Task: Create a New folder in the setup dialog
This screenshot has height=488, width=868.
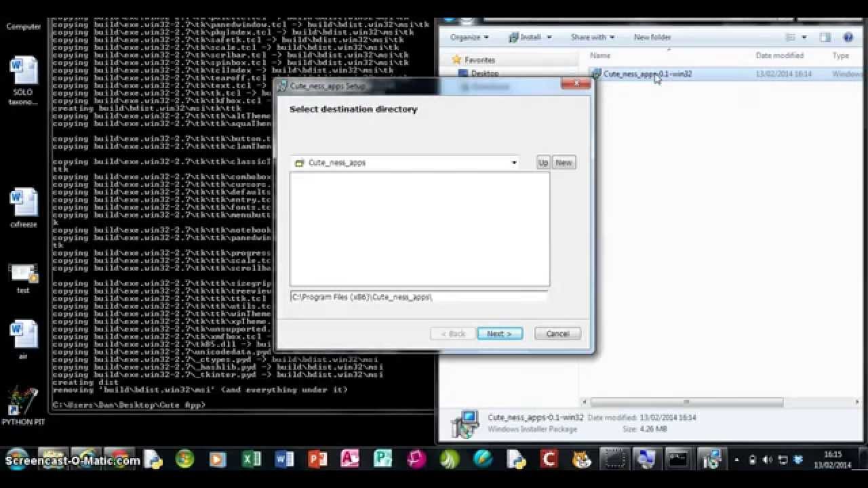Action: (564, 163)
